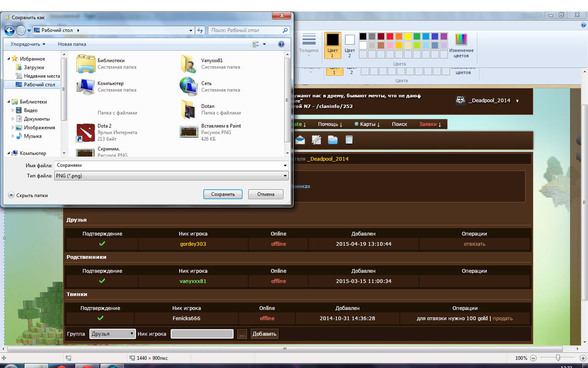
Task: Select the Dotan folder icon
Action: click(189, 109)
